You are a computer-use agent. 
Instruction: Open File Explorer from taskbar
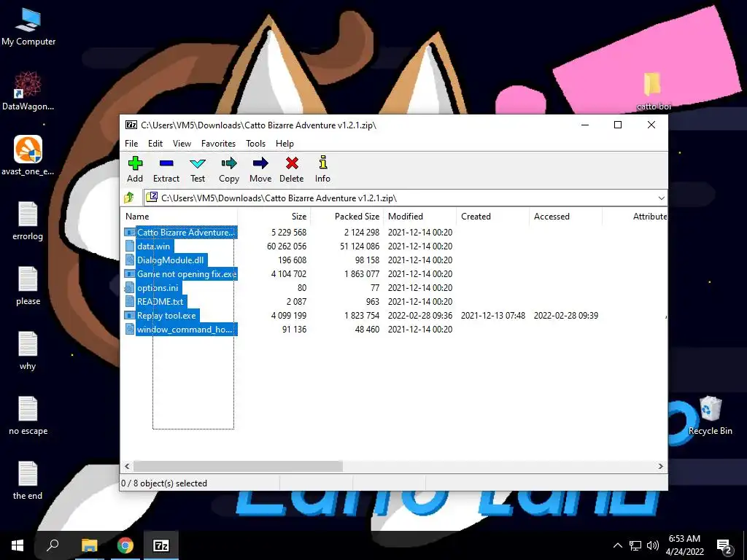point(89,545)
